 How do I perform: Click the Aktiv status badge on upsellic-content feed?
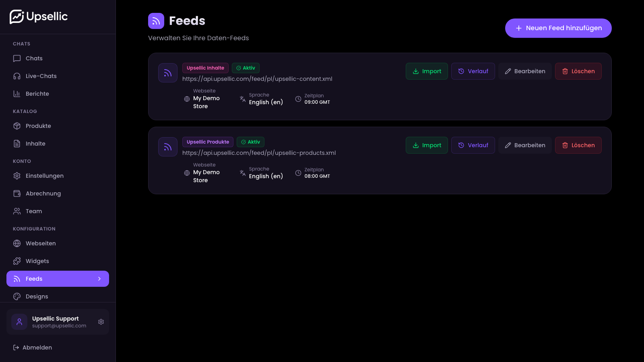coord(246,68)
